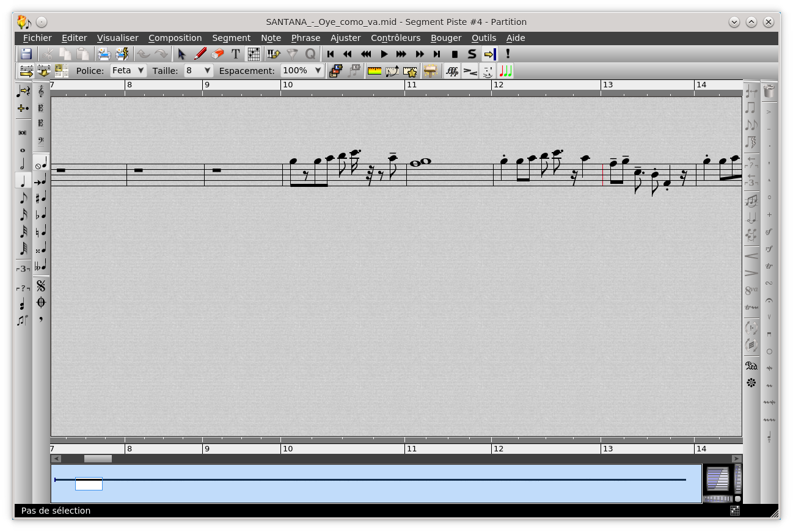
Task: Click the fff dynamics icon
Action: click(x=452, y=71)
